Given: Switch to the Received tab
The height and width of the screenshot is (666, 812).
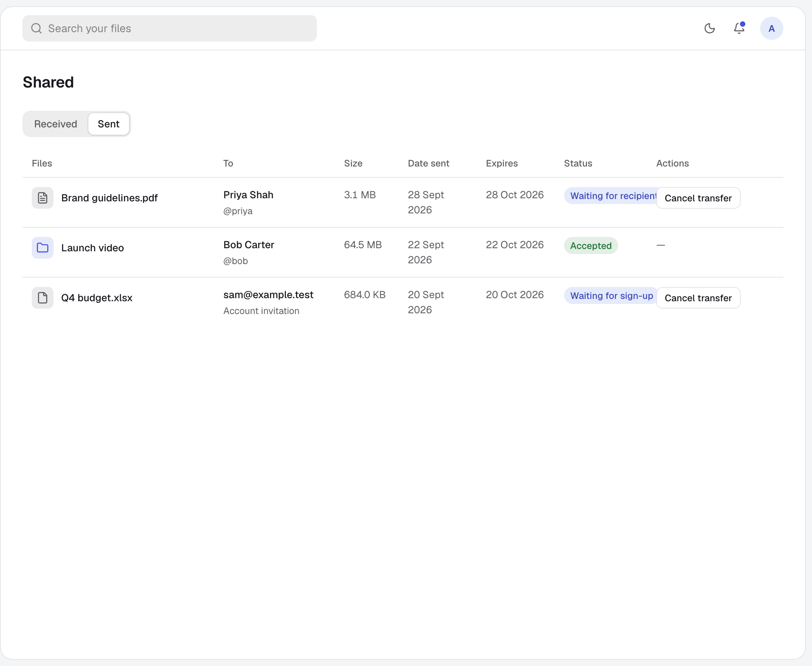Looking at the screenshot, I should coord(56,124).
